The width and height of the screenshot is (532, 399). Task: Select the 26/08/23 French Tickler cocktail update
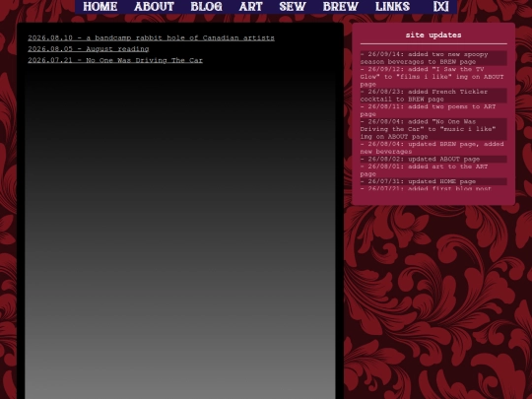pos(433,96)
